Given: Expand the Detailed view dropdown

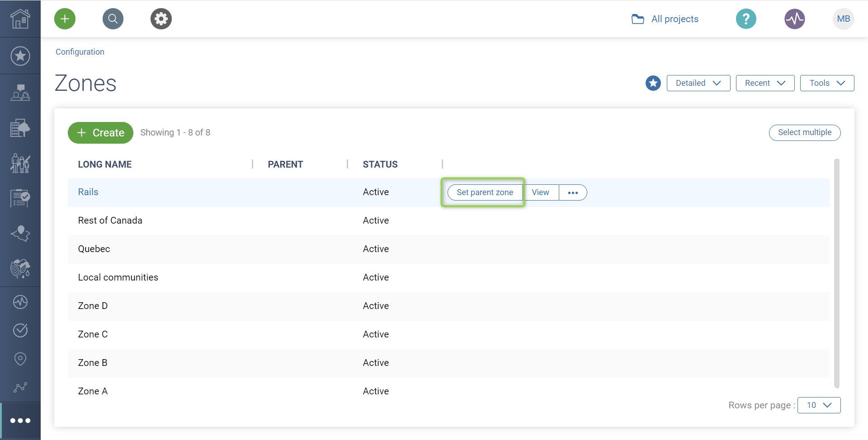Looking at the screenshot, I should (x=698, y=83).
